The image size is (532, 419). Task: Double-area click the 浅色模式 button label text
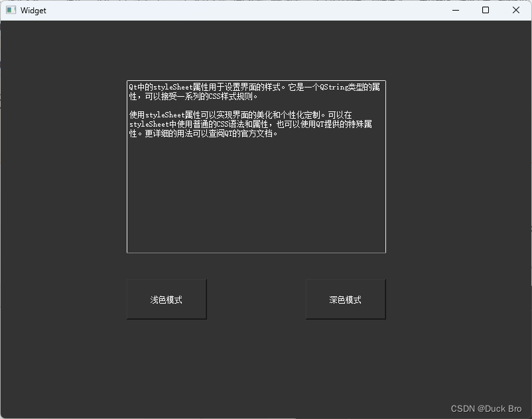[x=166, y=299]
